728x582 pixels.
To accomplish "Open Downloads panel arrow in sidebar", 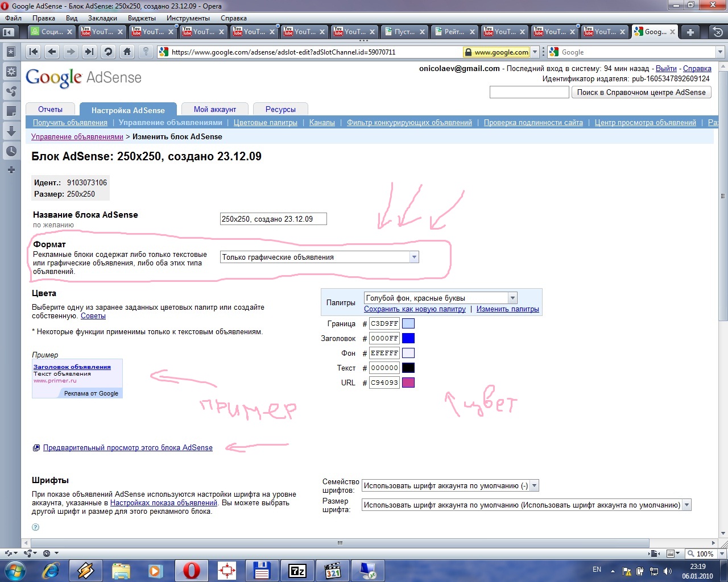I will (11, 131).
